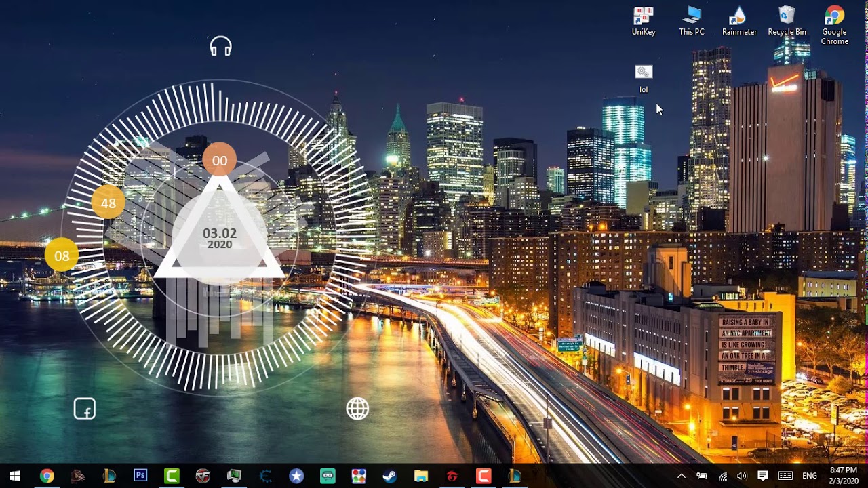Check the battery status tray icon

pos(702,476)
